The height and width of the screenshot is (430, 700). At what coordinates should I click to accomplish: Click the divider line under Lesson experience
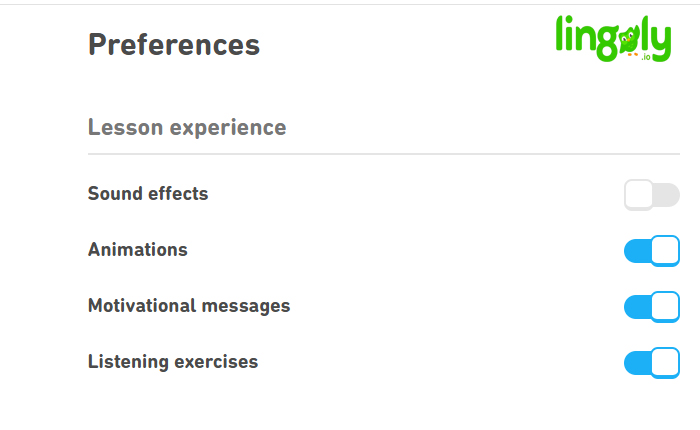384,154
